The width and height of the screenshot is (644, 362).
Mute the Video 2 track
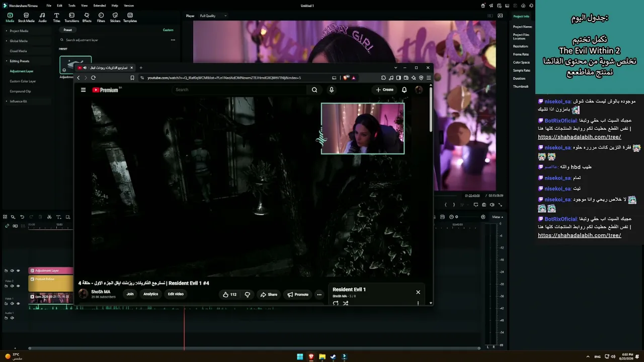click(12, 286)
